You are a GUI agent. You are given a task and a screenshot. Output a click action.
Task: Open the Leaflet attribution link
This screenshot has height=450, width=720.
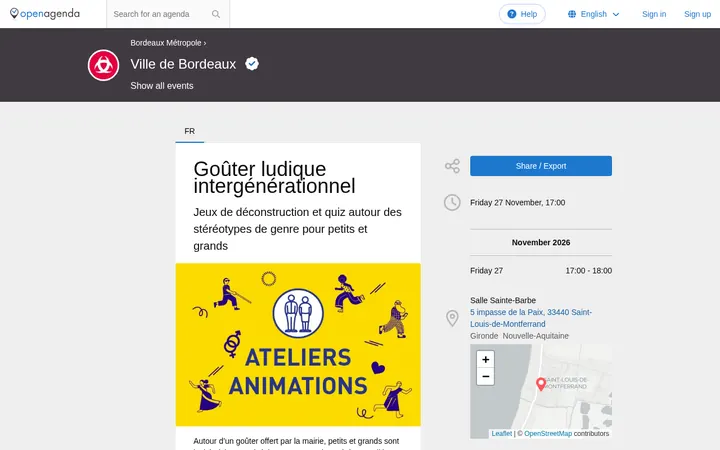click(x=501, y=433)
